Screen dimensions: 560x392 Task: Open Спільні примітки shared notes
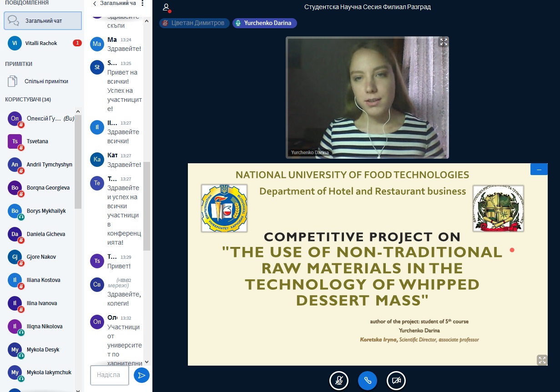tap(45, 81)
